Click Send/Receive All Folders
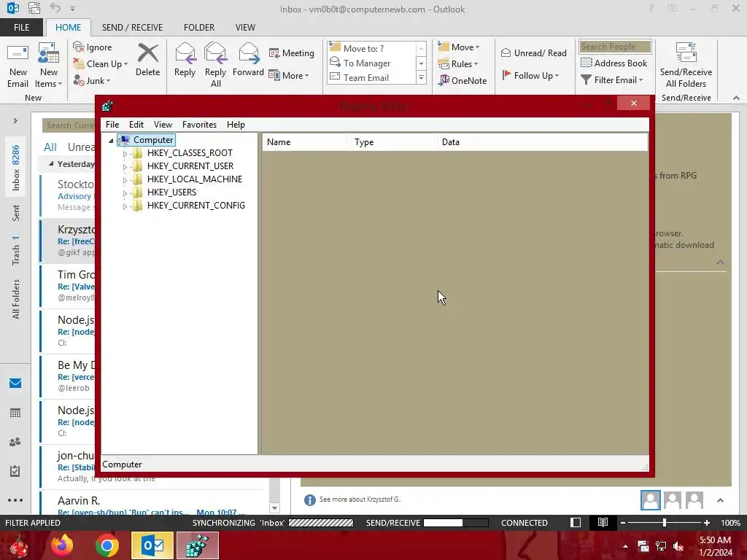Screen dimensions: 747x560 click(x=686, y=65)
